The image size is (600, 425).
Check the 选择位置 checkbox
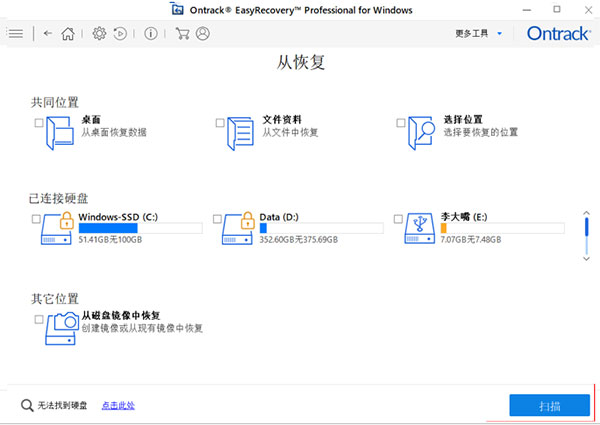[401, 123]
